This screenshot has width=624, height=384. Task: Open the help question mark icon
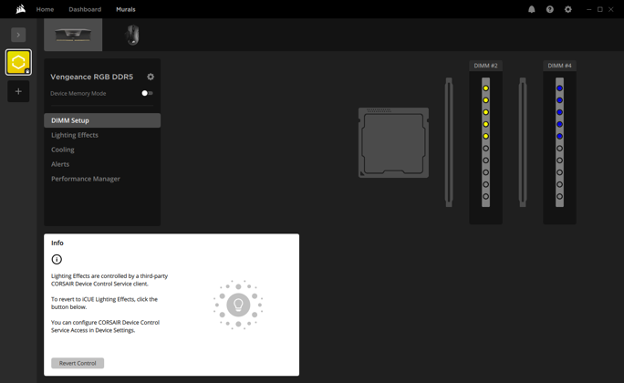550,9
